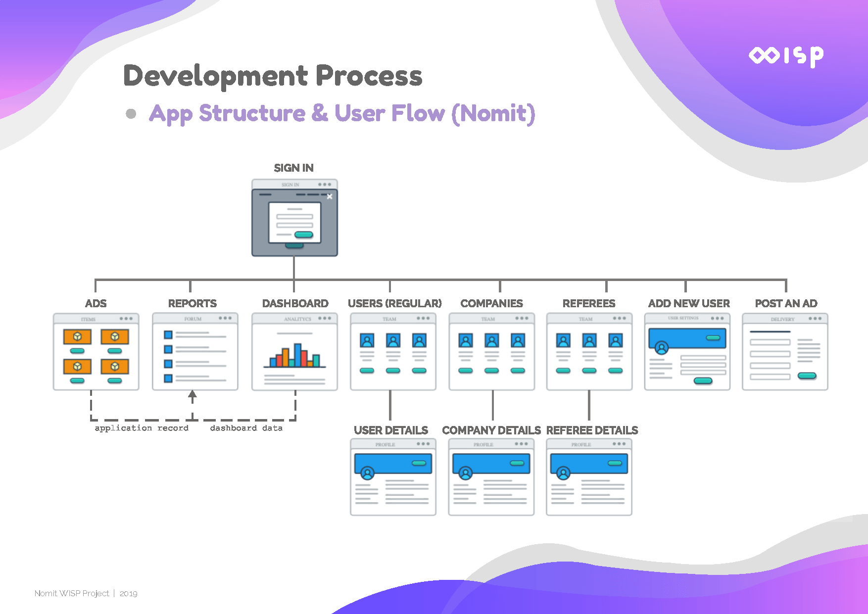Click the WISP logo in top corner
The image size is (868, 614).
(786, 56)
